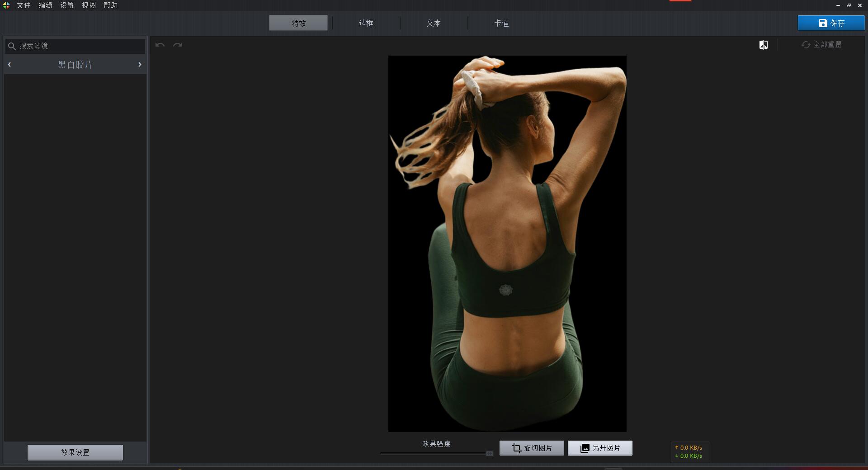The width and height of the screenshot is (868, 470).
Task: Click the app logo in title bar
Action: pos(6,5)
